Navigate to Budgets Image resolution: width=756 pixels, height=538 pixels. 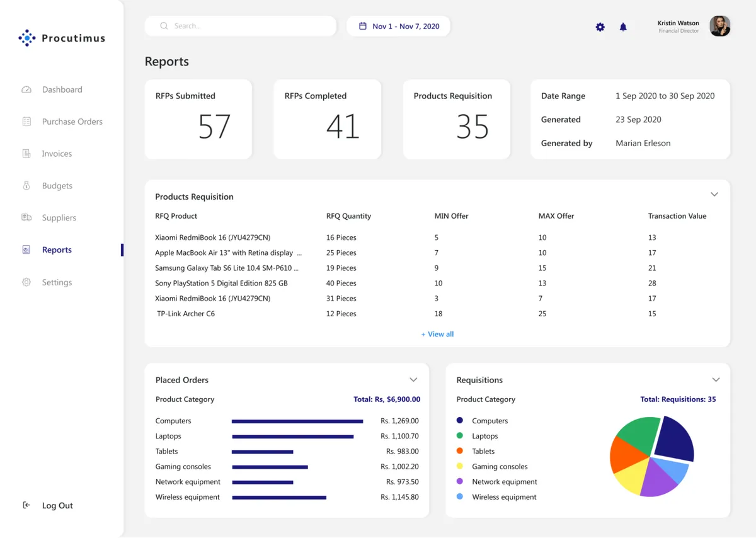tap(57, 186)
